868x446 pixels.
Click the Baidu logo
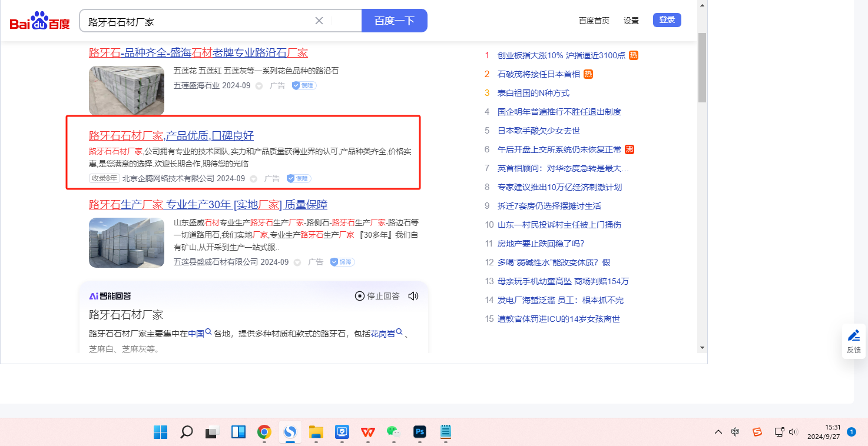pos(39,21)
